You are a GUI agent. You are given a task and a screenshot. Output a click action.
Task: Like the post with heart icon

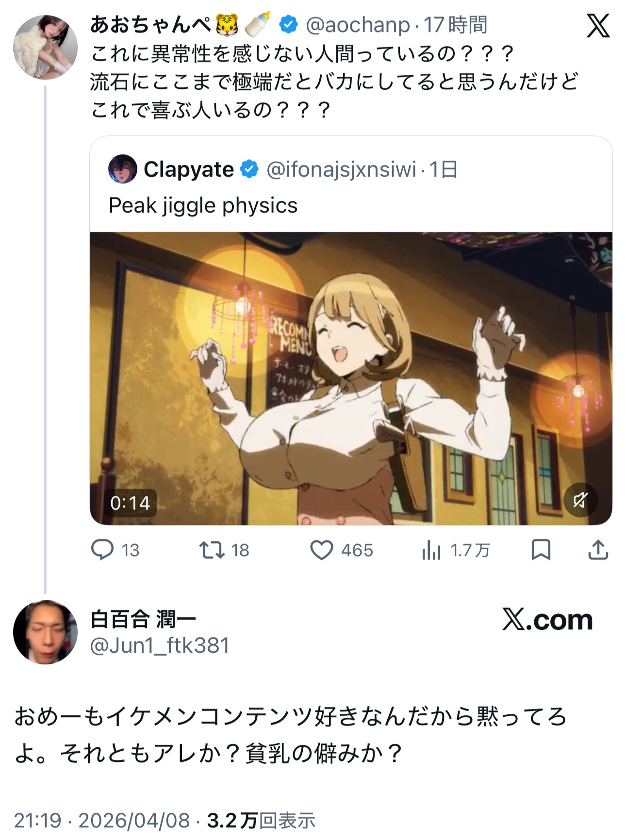(x=321, y=550)
